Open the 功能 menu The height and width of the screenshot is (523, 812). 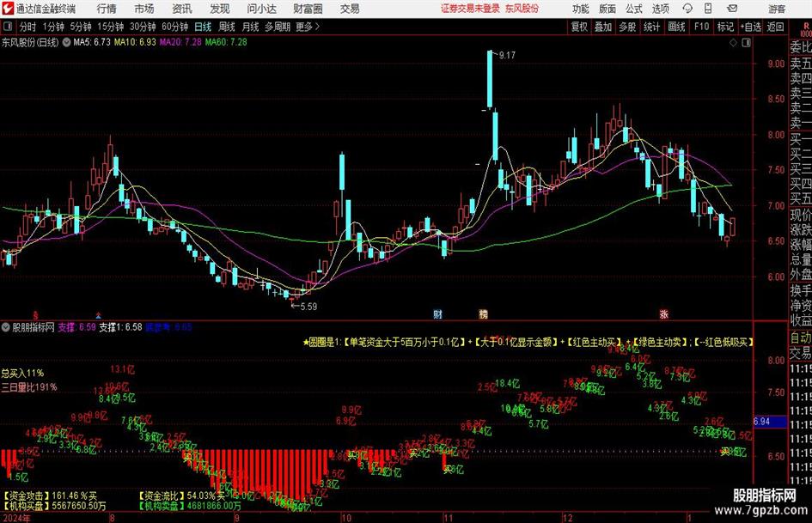[581, 9]
